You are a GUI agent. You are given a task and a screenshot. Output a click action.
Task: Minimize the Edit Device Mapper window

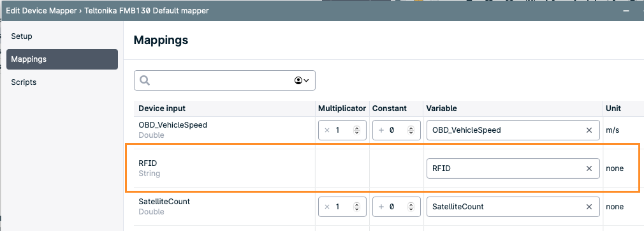point(626,11)
